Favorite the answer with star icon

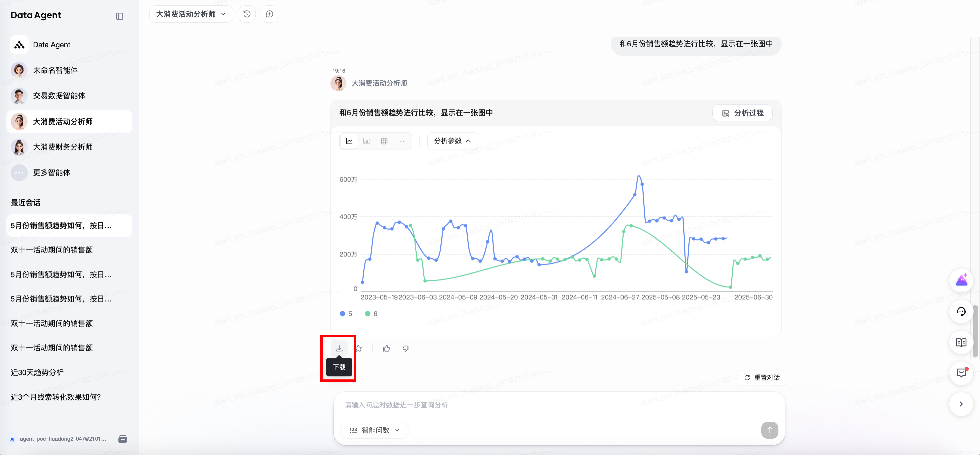358,348
